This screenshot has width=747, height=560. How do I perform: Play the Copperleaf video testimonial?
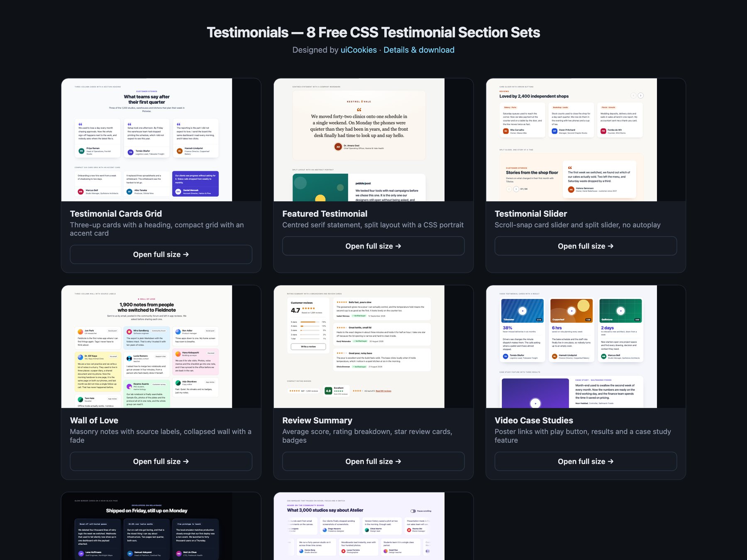[571, 310]
